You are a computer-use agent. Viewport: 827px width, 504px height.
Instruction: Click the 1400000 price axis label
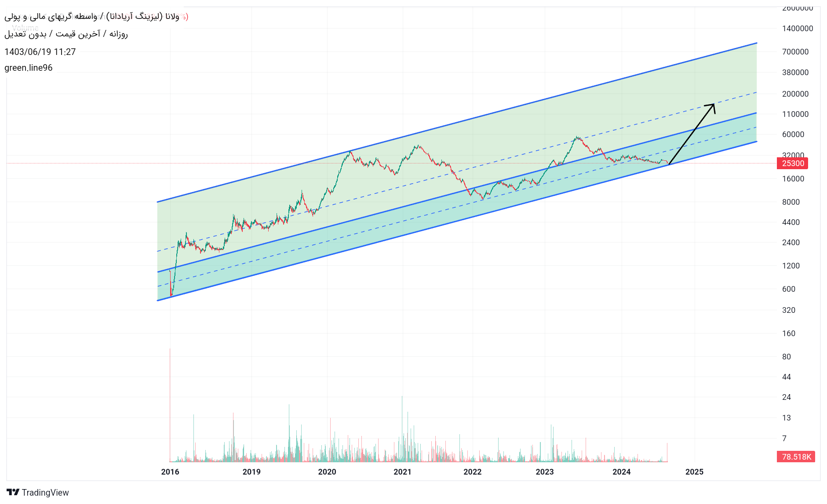798,29
